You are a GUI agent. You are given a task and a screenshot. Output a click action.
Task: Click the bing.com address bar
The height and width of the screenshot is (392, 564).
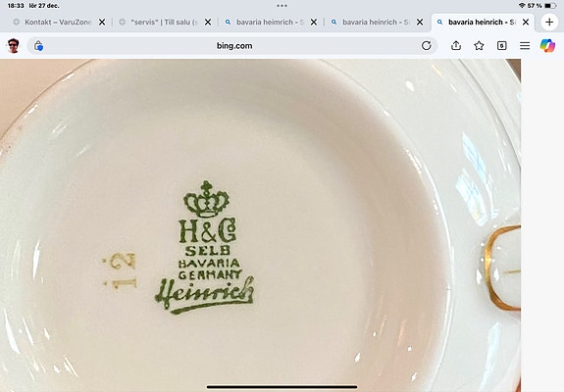coord(234,46)
